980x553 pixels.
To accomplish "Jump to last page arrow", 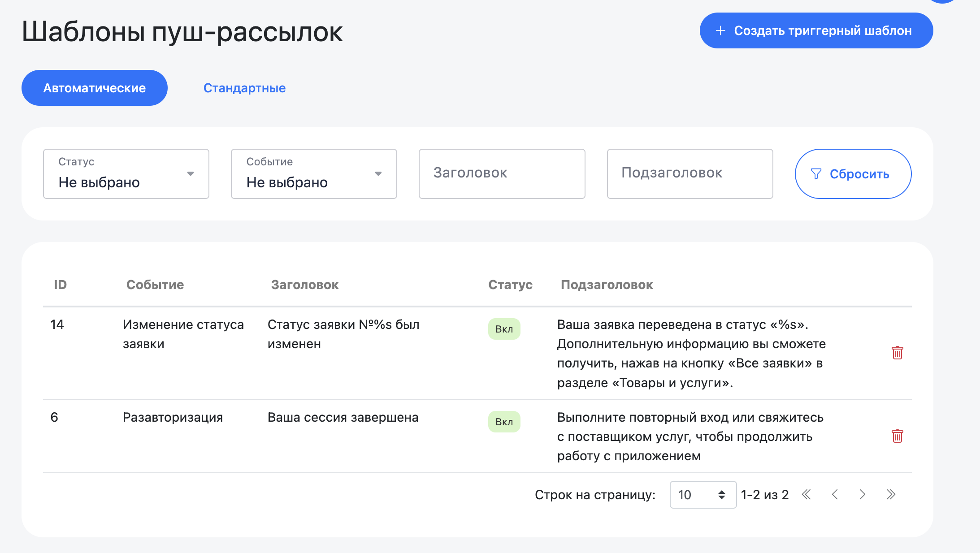I will pos(890,494).
